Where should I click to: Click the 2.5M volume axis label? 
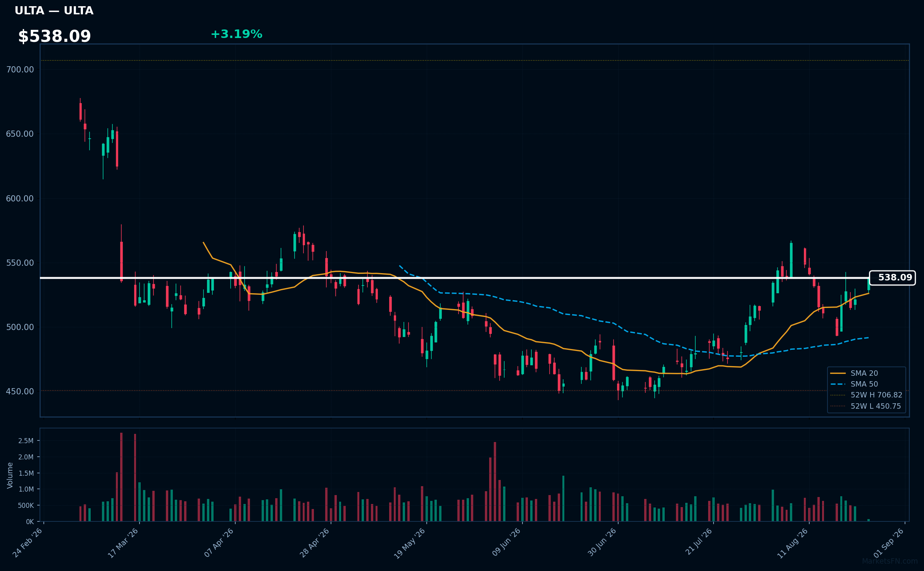click(26, 441)
